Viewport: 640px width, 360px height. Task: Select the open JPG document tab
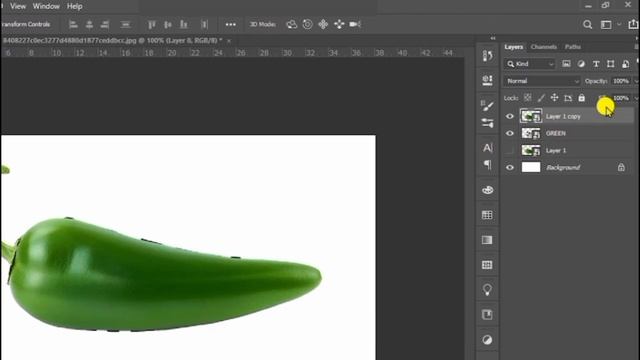tap(112, 40)
